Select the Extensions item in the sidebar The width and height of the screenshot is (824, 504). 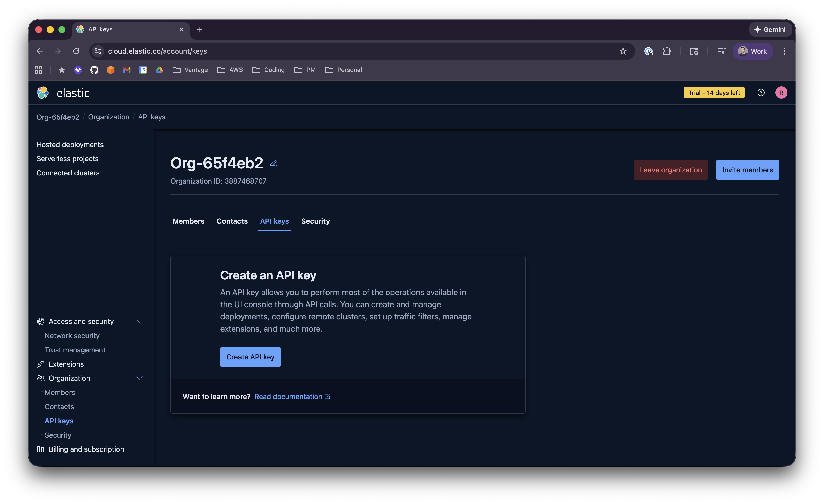point(66,364)
